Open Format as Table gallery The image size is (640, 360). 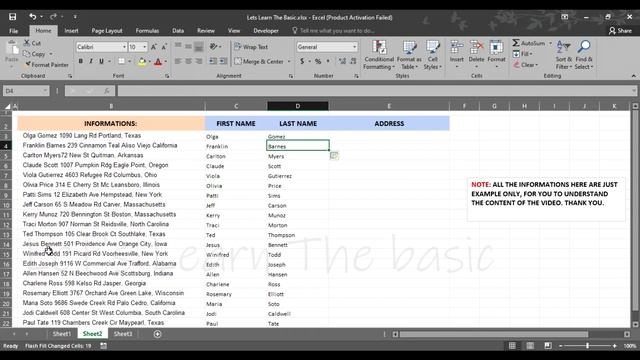409,55
